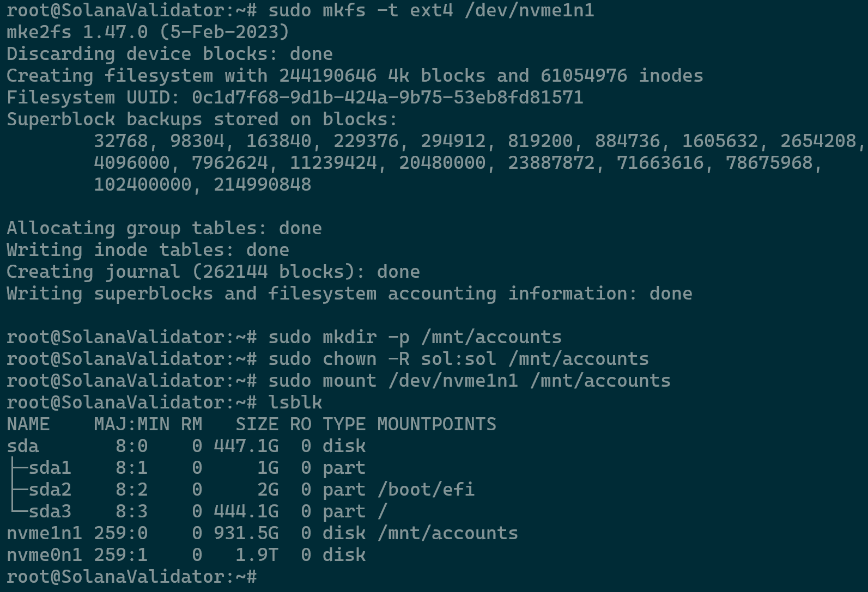
Task: Click the nvme0n1 device name in lsblk output
Action: coord(44,555)
